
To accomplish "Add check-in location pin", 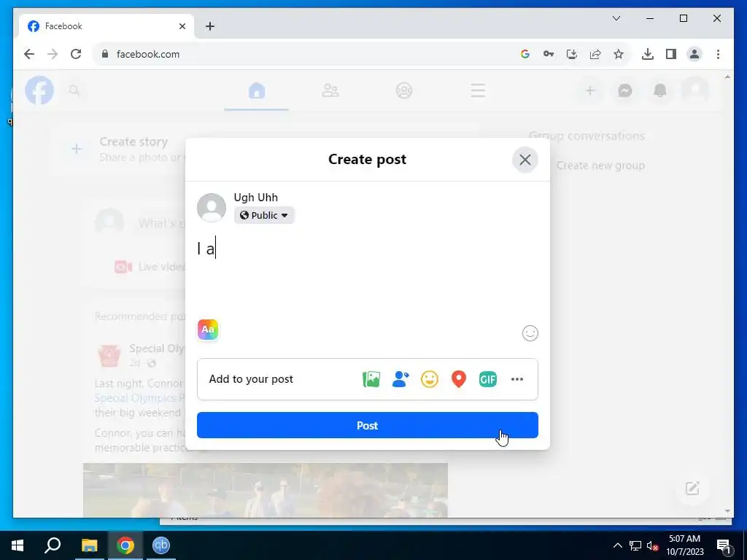I will click(x=458, y=379).
